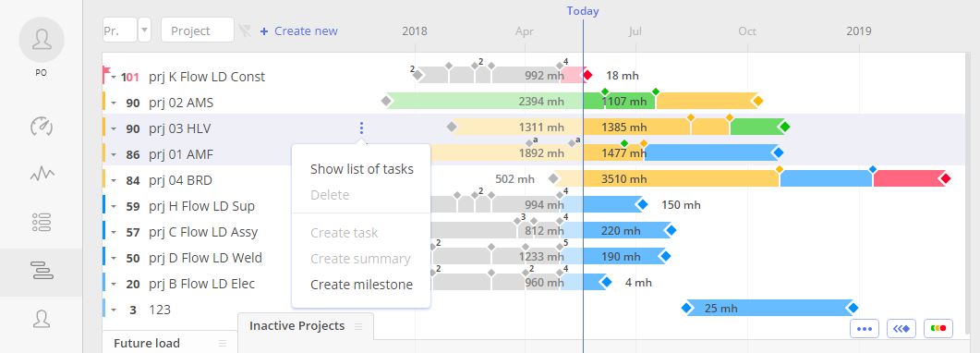
Task: Expand prj 02 AMS row arrow
Action: [x=114, y=103]
